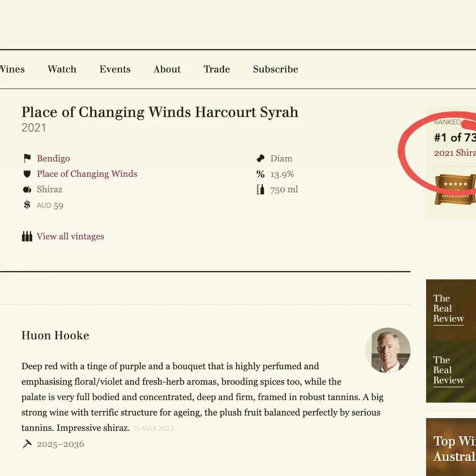Open the Watch menu item
Image resolution: width=476 pixels, height=476 pixels.
pyautogui.click(x=62, y=69)
